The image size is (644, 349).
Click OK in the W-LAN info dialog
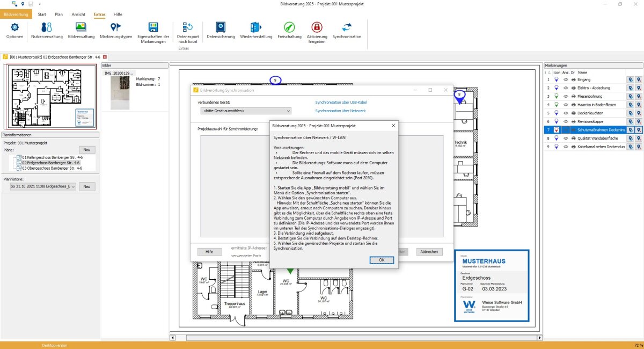pyautogui.click(x=382, y=260)
